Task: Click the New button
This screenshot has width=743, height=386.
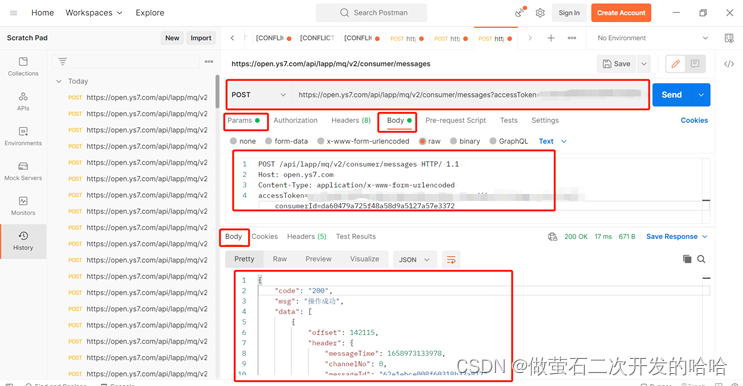Action: (172, 38)
